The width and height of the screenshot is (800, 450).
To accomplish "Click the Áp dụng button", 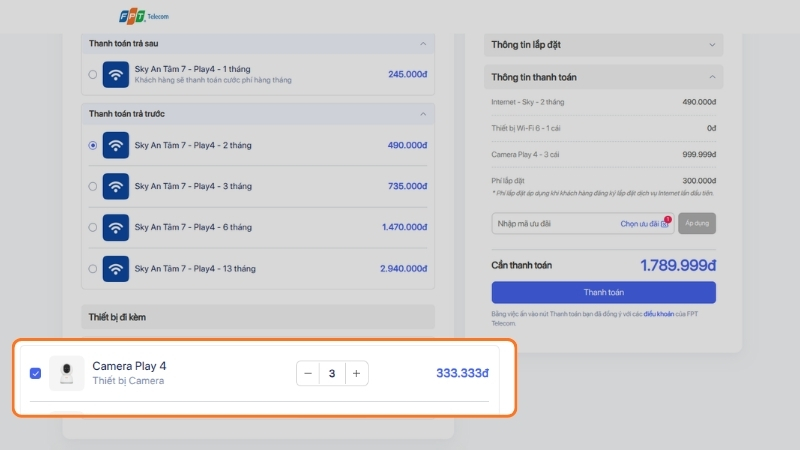I will [x=697, y=223].
